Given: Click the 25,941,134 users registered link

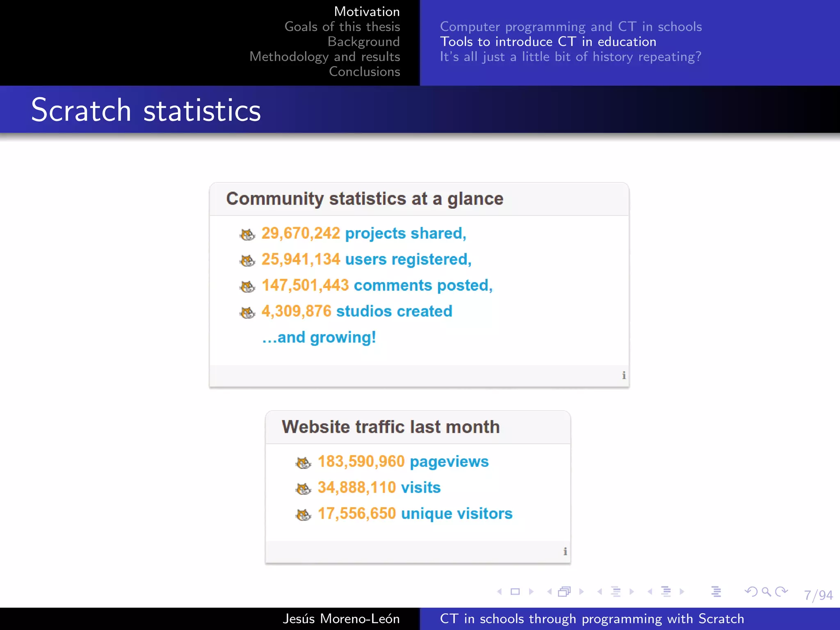Looking at the screenshot, I should pos(367,259).
